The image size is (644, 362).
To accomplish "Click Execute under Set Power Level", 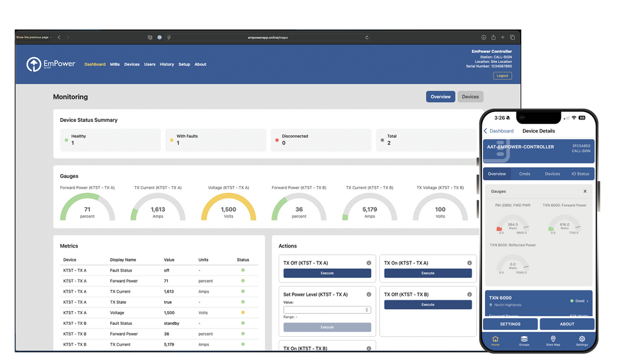I will (327, 327).
